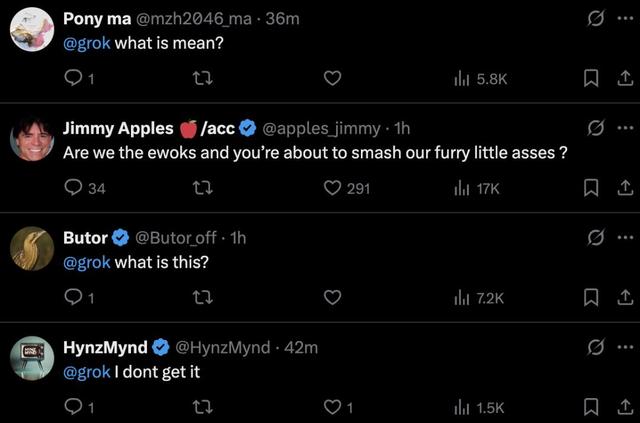This screenshot has width=640, height=423.
Task: Click @grok mention in Pony ma's tweet
Action: coord(86,43)
